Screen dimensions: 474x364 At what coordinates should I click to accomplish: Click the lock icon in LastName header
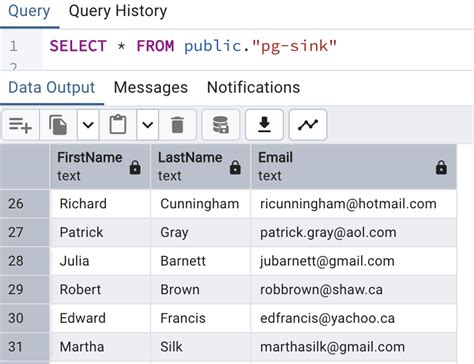[235, 167]
